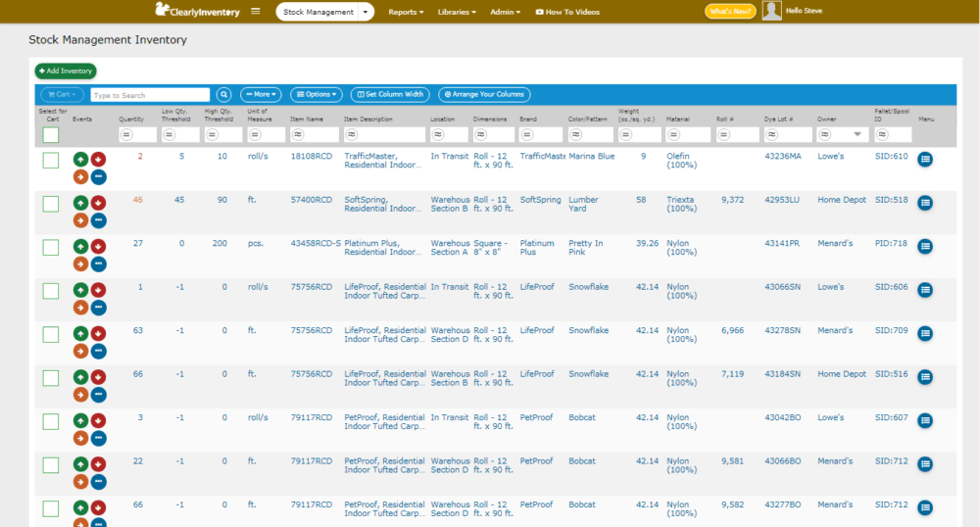Open the Libraries menu

pos(457,12)
